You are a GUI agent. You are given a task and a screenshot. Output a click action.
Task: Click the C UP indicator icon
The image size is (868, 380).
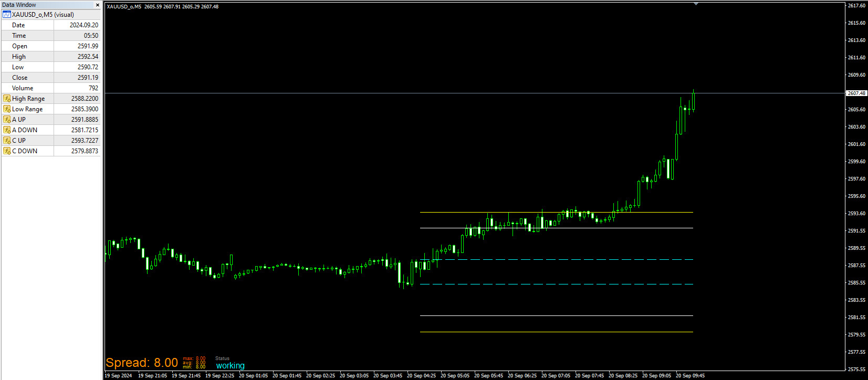tap(7, 141)
